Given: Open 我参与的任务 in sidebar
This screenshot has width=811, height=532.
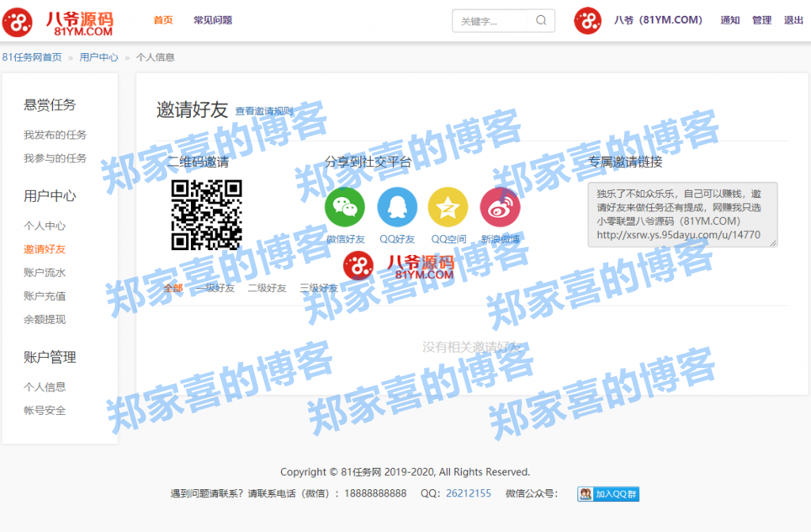Looking at the screenshot, I should [x=55, y=158].
